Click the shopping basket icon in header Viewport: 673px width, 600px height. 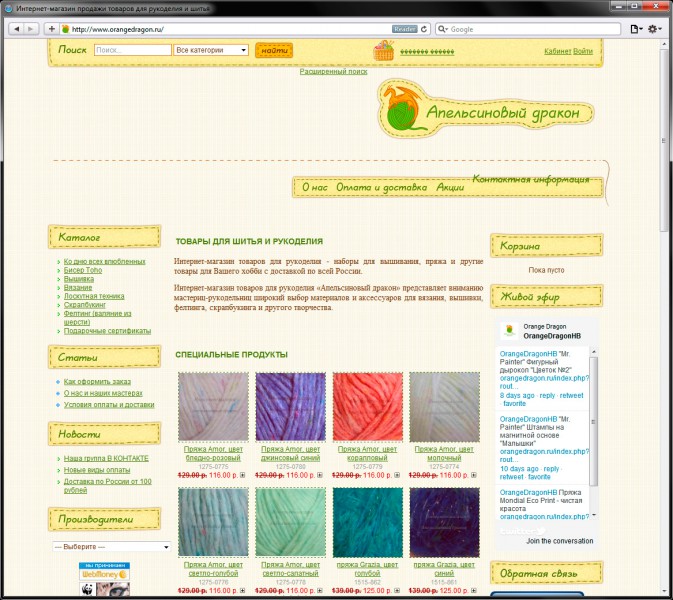click(383, 51)
